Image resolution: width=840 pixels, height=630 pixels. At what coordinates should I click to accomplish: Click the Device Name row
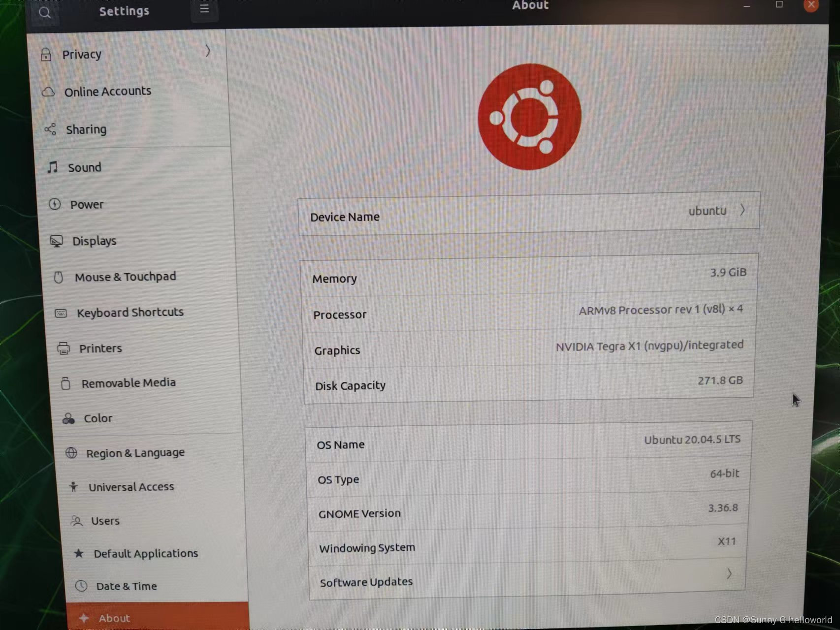click(x=529, y=214)
